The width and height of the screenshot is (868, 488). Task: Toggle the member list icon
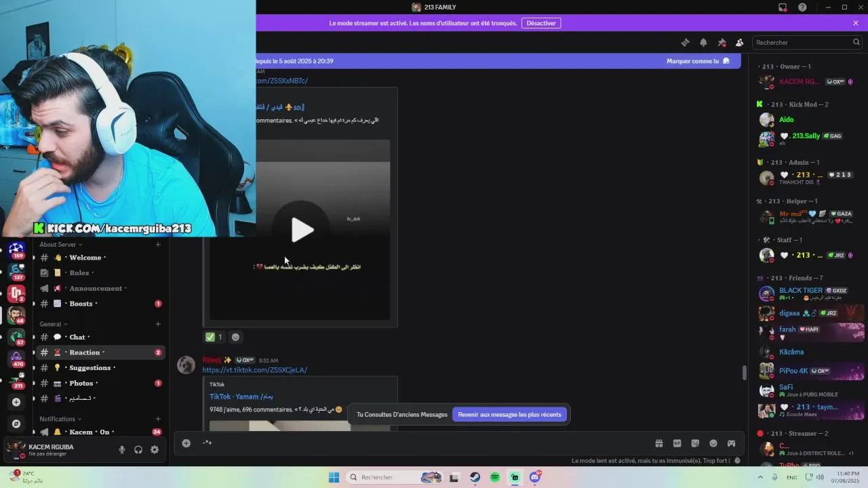tap(739, 42)
